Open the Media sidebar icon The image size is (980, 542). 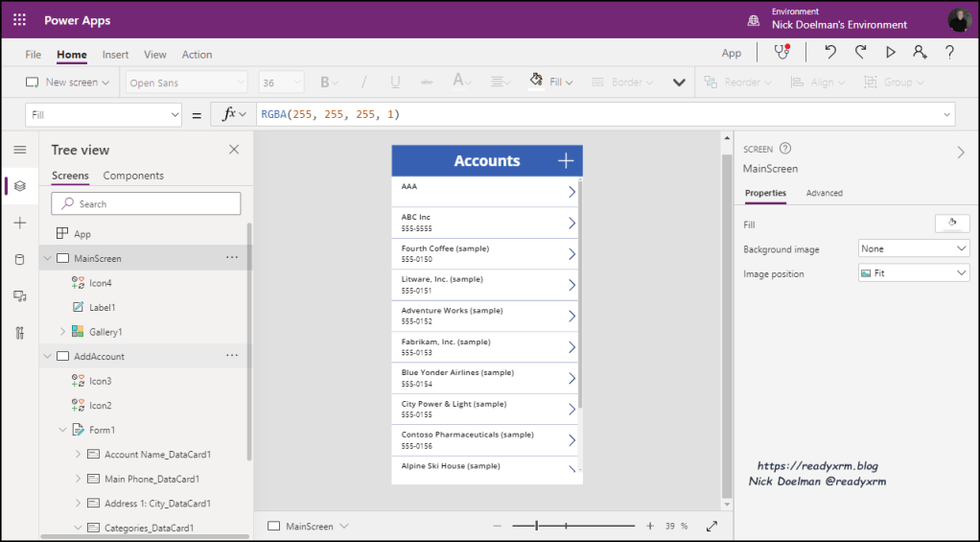[19, 296]
